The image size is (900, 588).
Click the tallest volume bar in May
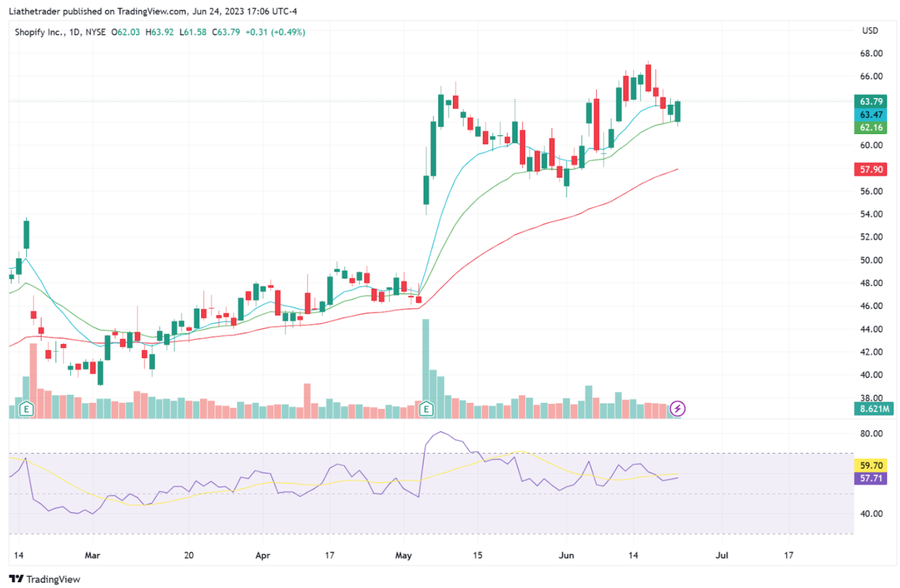(x=425, y=369)
